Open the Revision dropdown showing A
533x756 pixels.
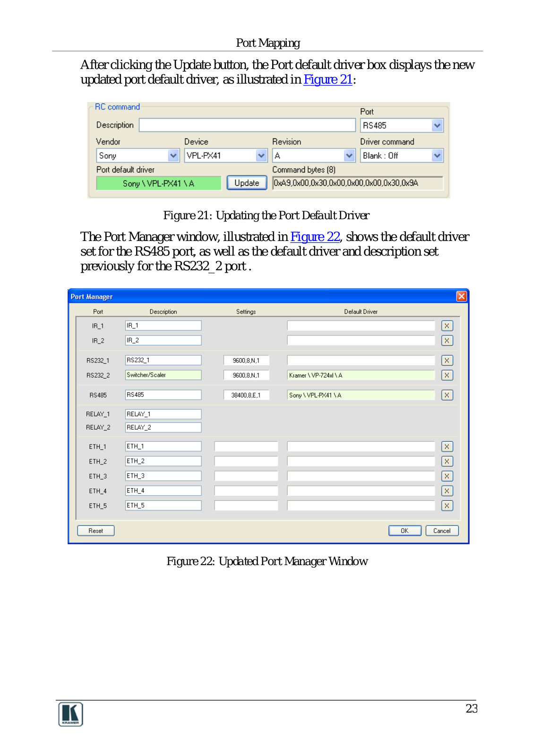(x=349, y=155)
